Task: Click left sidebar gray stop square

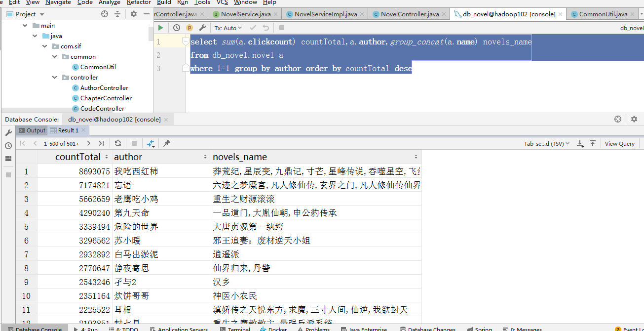Action: coord(8,175)
